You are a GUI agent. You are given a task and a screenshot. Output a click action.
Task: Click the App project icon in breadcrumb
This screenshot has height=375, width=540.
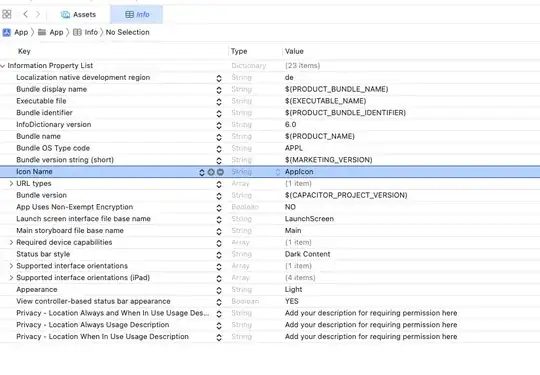[x=7, y=32]
